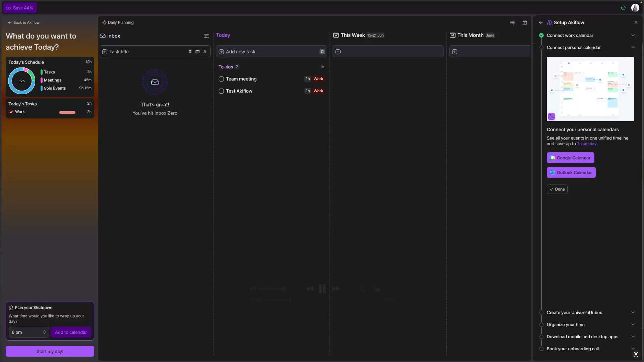
Task: Check off the Team meeting task
Action: pyautogui.click(x=221, y=79)
